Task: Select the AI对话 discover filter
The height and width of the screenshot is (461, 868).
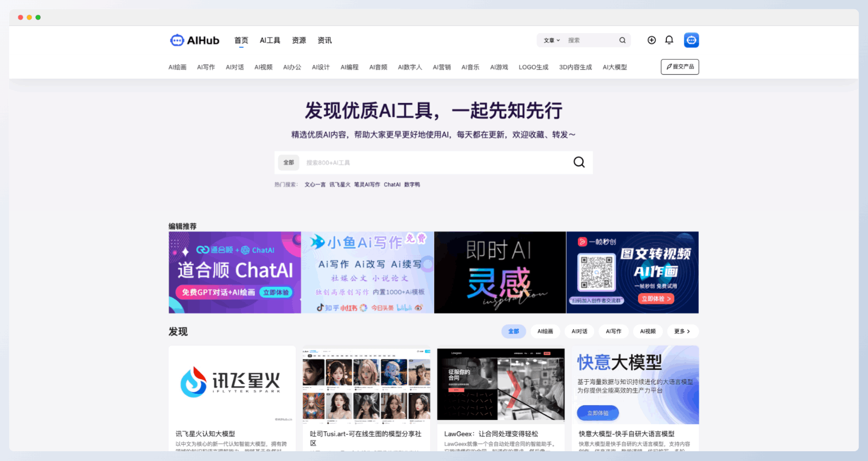Action: pos(579,331)
